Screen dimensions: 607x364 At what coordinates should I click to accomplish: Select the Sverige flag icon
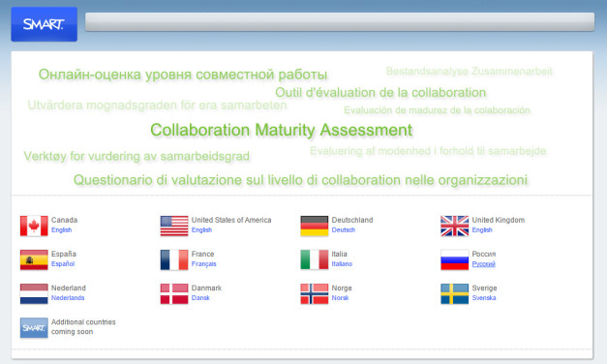tap(454, 294)
